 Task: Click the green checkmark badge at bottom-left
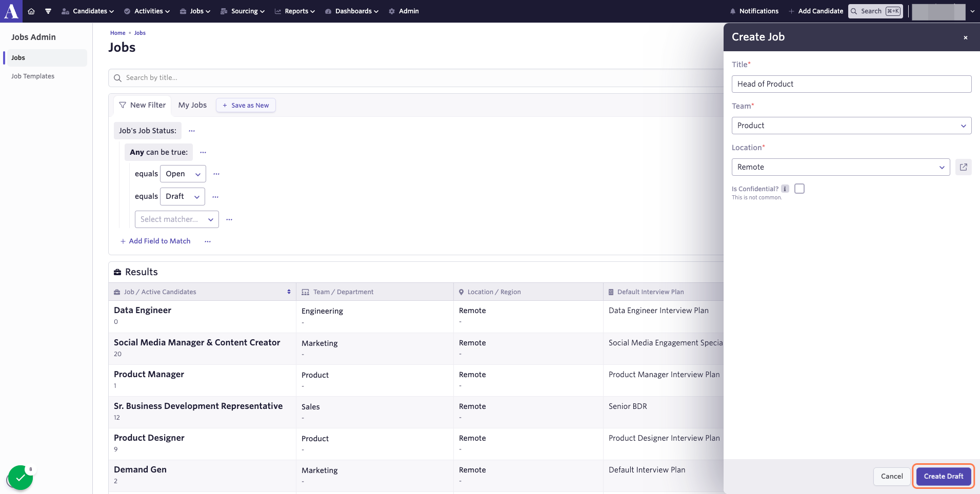pyautogui.click(x=21, y=478)
